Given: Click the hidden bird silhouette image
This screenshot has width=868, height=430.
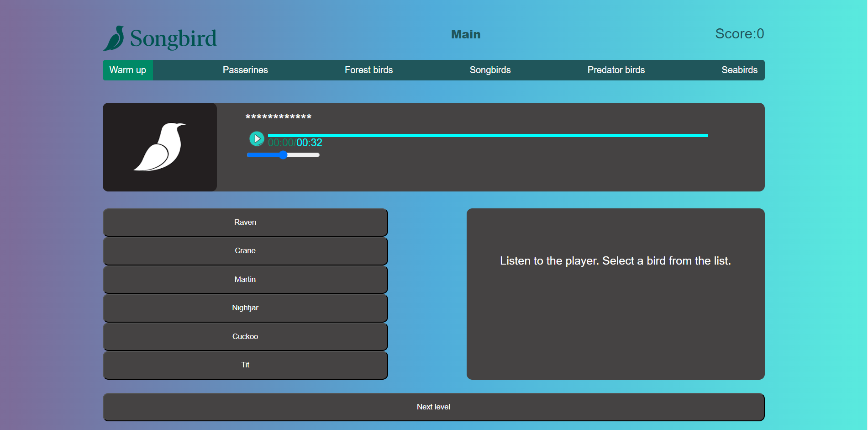Looking at the screenshot, I should point(160,147).
